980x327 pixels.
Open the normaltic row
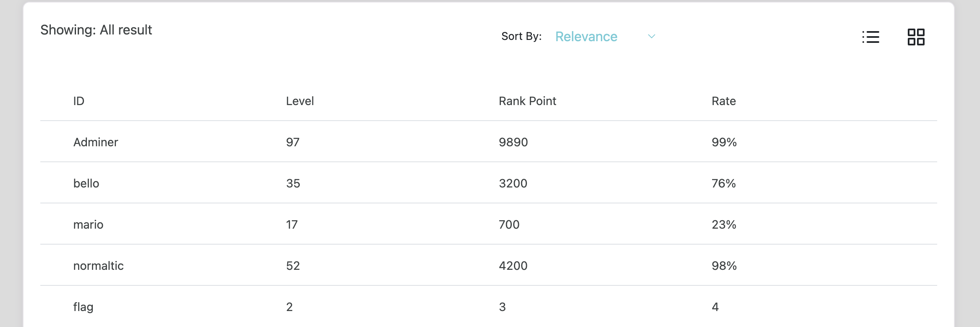coord(489,265)
